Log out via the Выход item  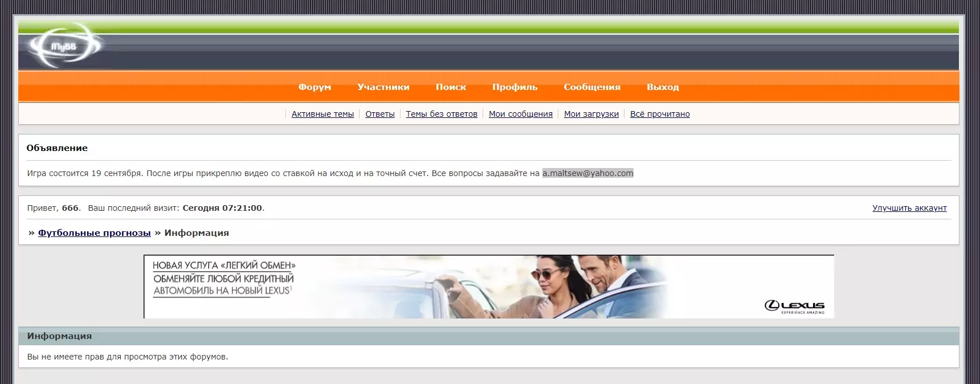(663, 87)
